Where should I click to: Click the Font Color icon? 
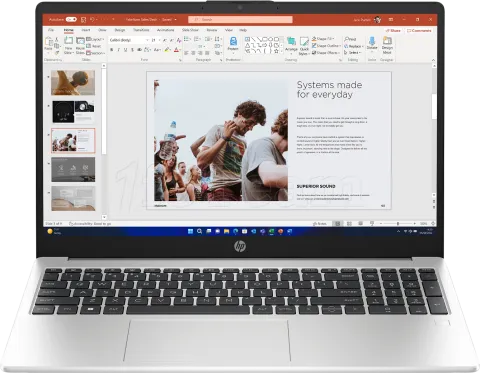[x=176, y=50]
